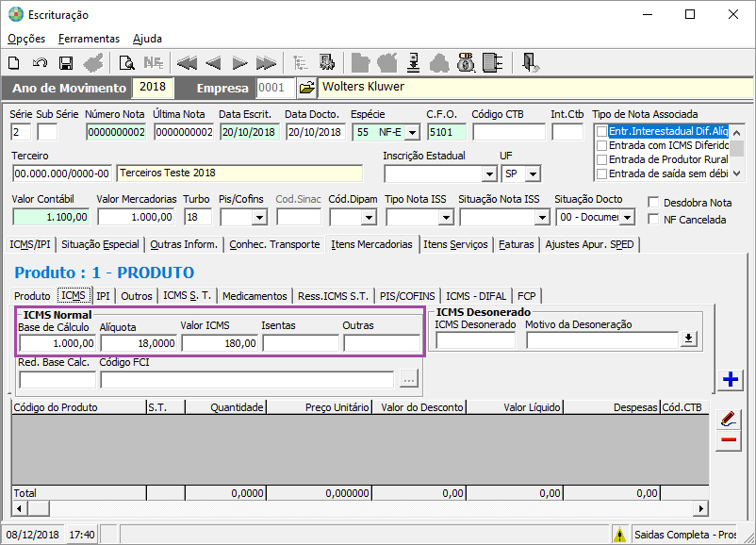
Task: Jump to last record with double right arrows
Action: [x=266, y=62]
